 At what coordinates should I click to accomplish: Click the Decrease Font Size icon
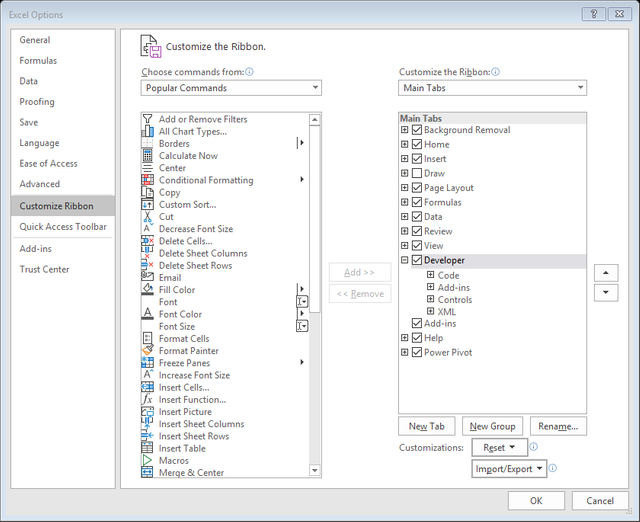(x=147, y=229)
